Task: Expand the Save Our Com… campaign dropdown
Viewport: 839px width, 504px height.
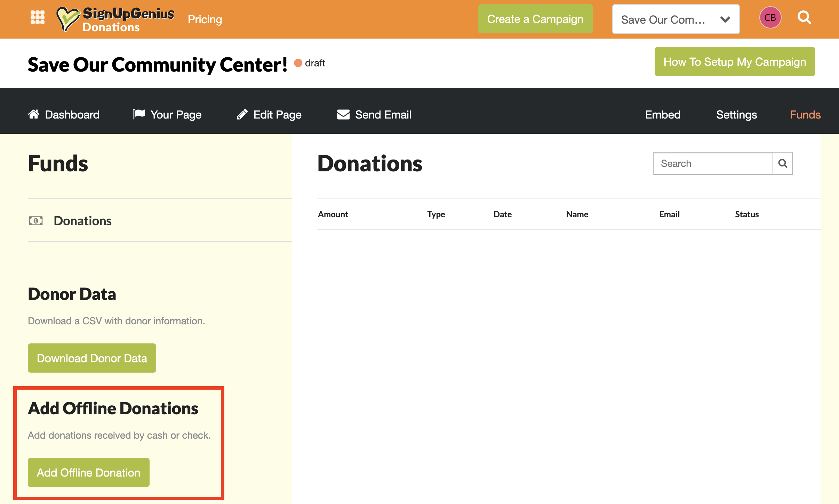Action: point(676,19)
